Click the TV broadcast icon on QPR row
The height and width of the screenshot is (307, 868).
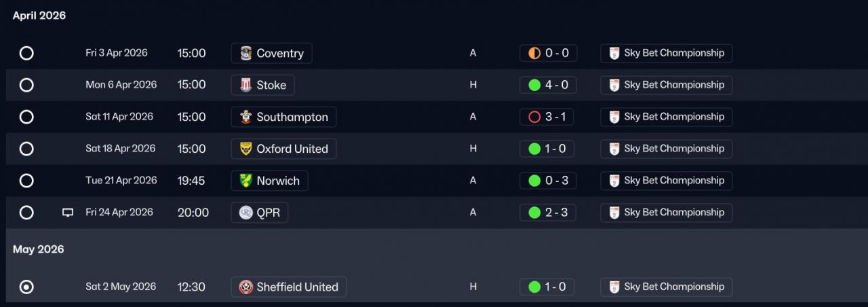click(68, 213)
